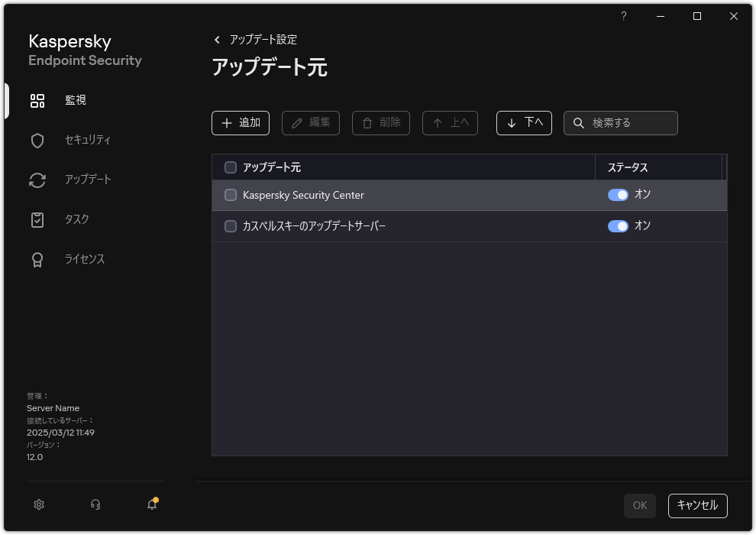
Task: Dismiss changes with the キャンセル button
Action: [696, 505]
